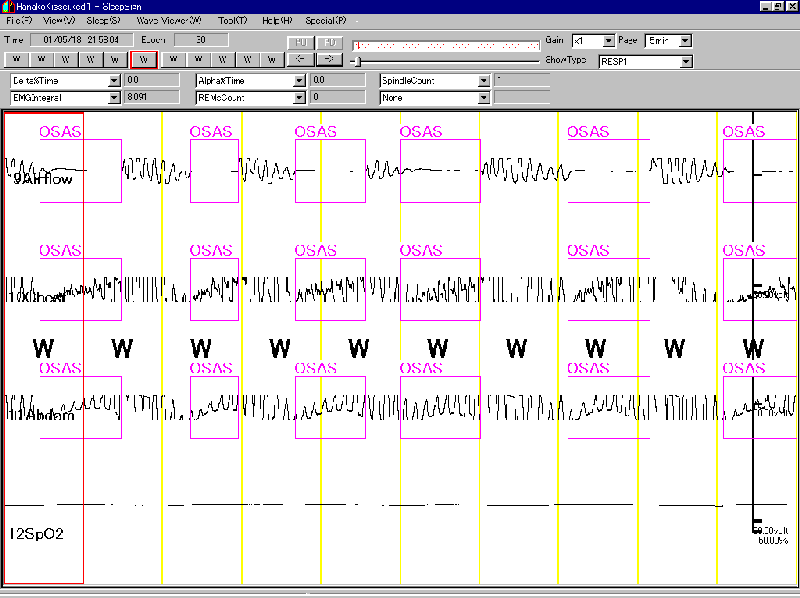Click the Time field showing 01/05/18
The image size is (800, 598).
(x=82, y=40)
